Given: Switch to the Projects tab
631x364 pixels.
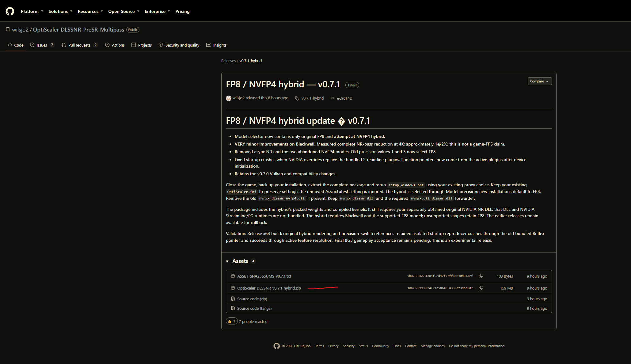Looking at the screenshot, I should (142, 45).
